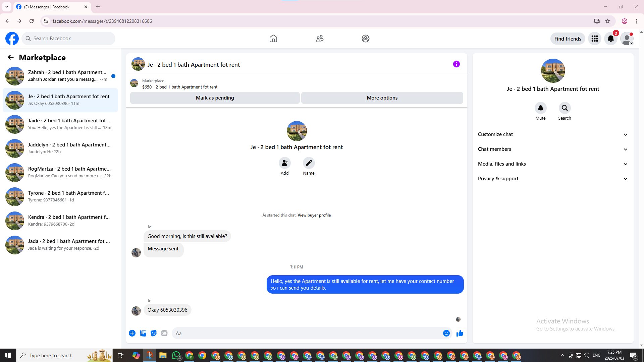Expand Privacy & support section
The height and width of the screenshot is (362, 644).
[x=552, y=179]
